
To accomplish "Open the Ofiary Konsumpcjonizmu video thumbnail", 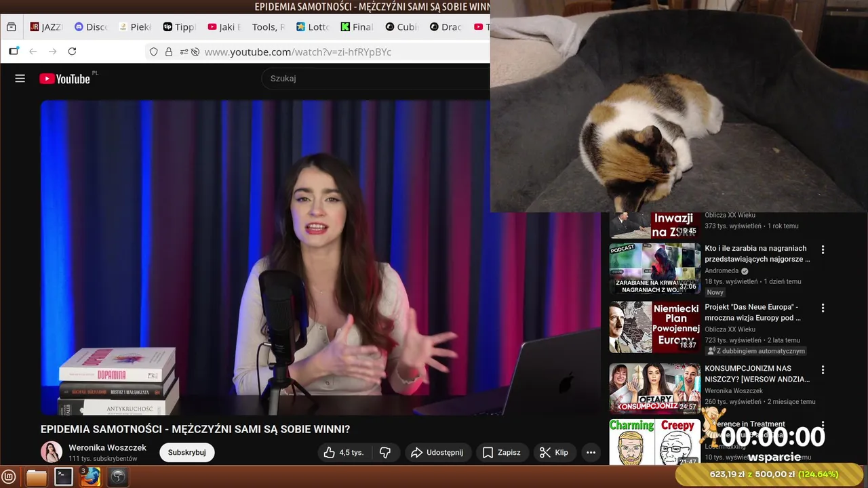I will [654, 388].
